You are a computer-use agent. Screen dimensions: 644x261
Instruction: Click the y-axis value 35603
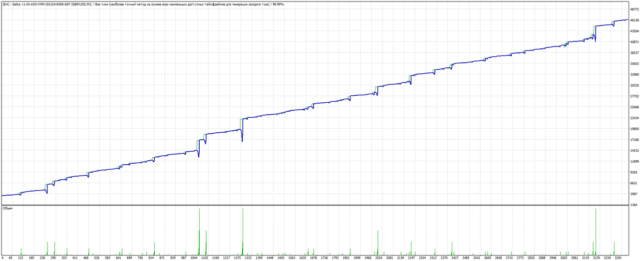pos(635,64)
